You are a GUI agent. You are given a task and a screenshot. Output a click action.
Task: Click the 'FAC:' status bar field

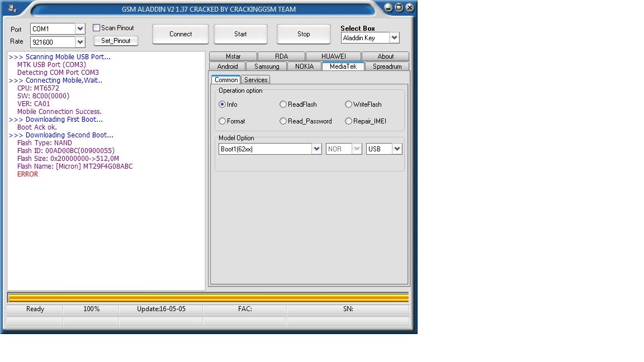click(245, 308)
